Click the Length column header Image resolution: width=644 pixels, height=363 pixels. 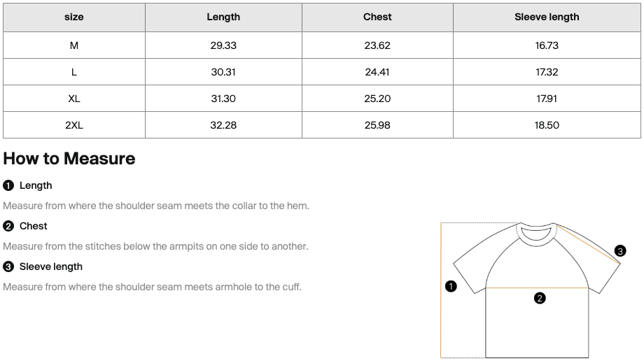click(223, 17)
